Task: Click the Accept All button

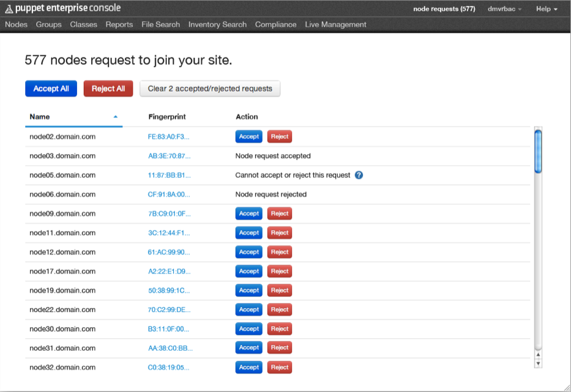Action: [x=51, y=89]
